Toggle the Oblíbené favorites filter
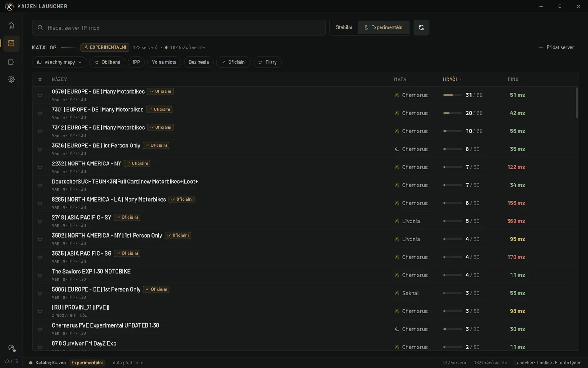 [107, 62]
